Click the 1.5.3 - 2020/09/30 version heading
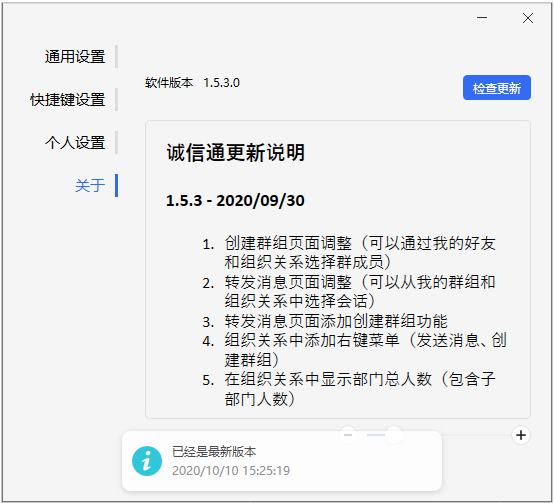 [x=235, y=201]
